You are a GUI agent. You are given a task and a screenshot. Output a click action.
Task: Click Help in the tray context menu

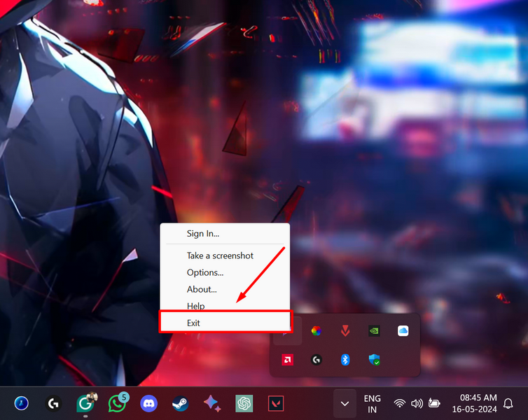click(195, 306)
